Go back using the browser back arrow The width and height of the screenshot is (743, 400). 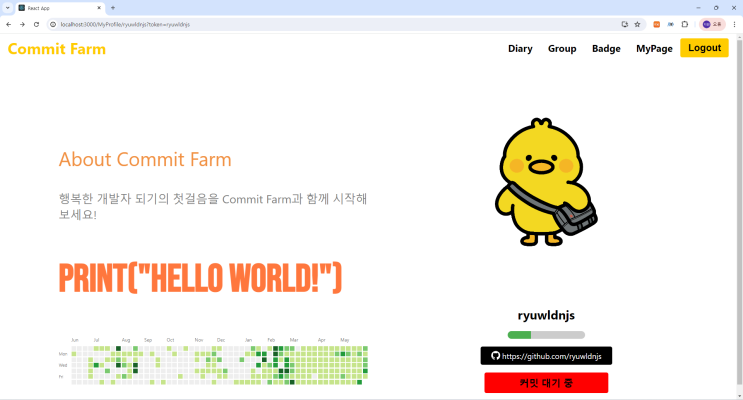click(9, 24)
